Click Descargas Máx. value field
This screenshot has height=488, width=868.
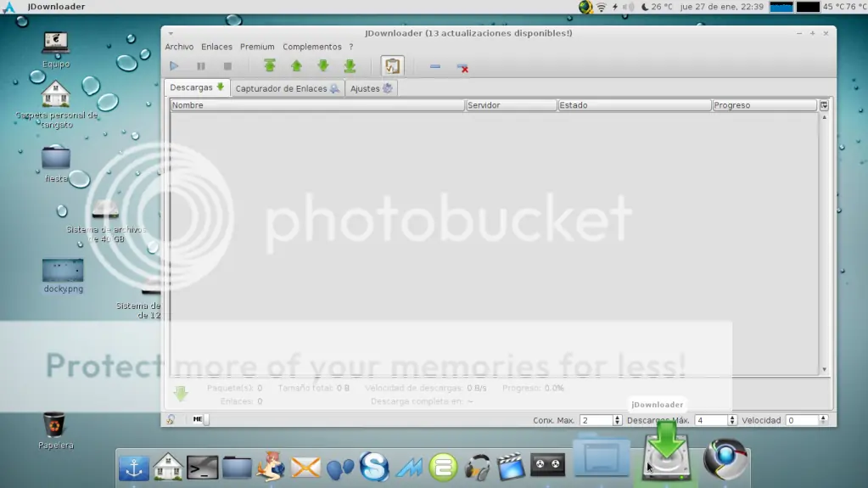pyautogui.click(x=711, y=420)
